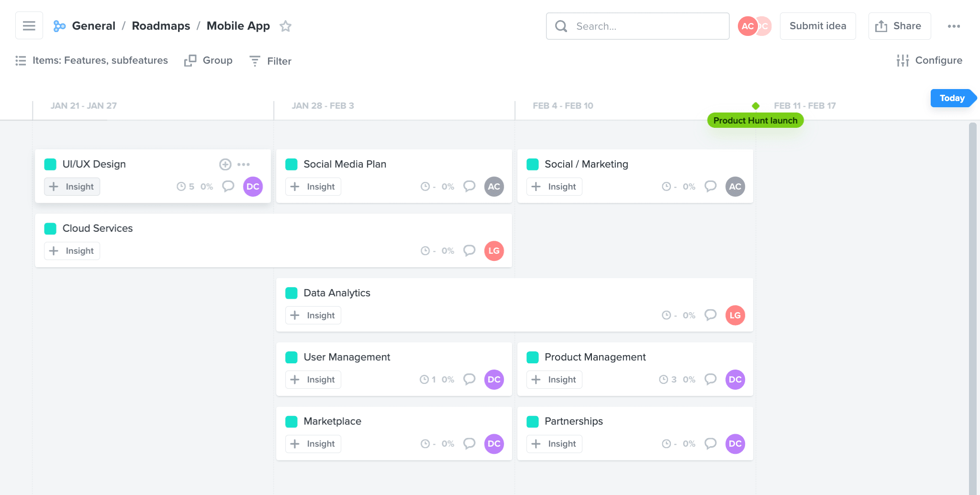Open the Filter options

click(270, 61)
